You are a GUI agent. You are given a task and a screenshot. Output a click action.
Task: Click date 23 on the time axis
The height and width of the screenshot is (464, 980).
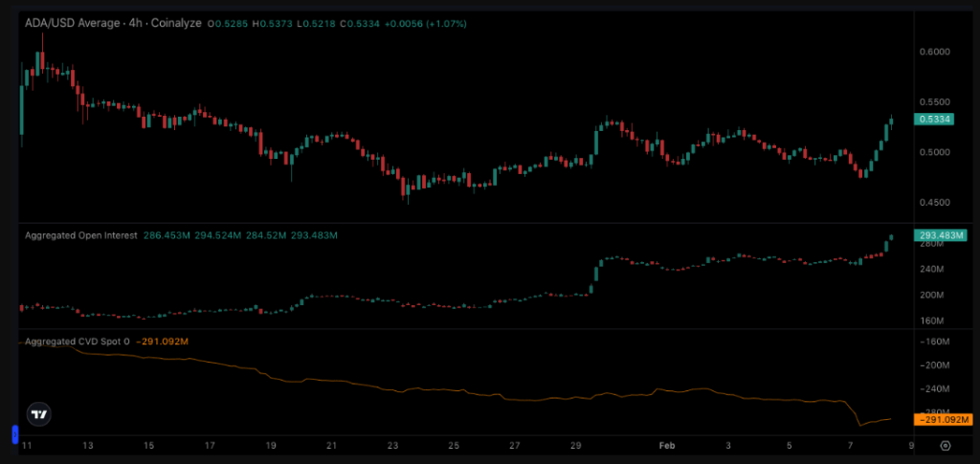click(x=392, y=445)
